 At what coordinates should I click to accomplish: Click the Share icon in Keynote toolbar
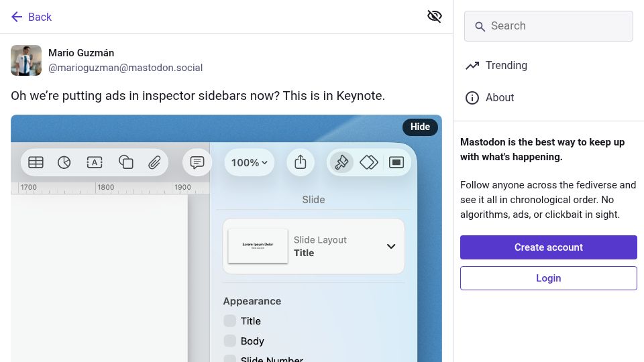point(301,162)
